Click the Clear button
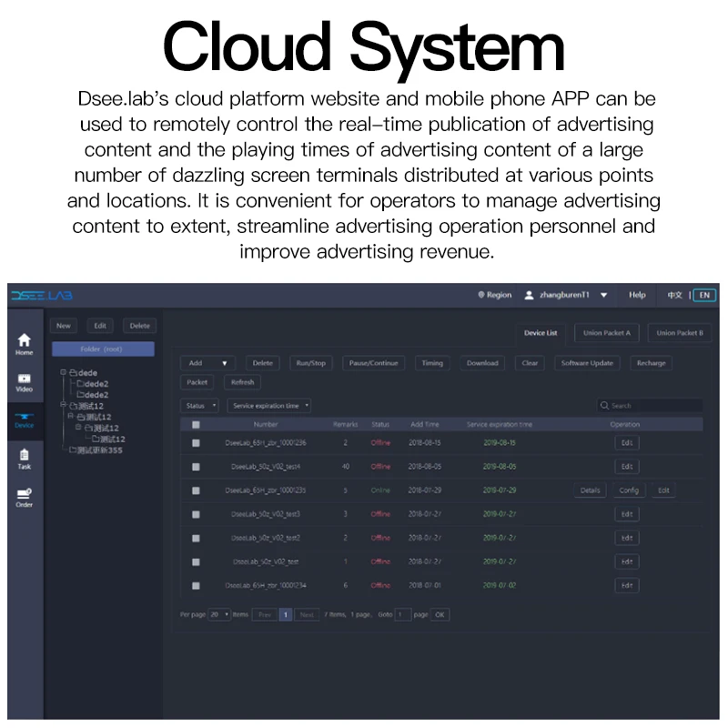Viewport: 728px width, 728px height. 530,363
